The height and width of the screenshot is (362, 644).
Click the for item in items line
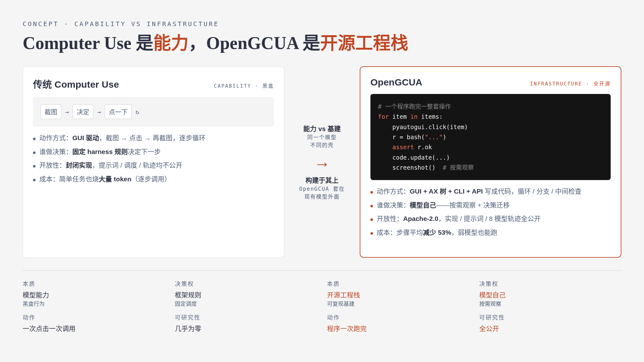click(x=410, y=117)
